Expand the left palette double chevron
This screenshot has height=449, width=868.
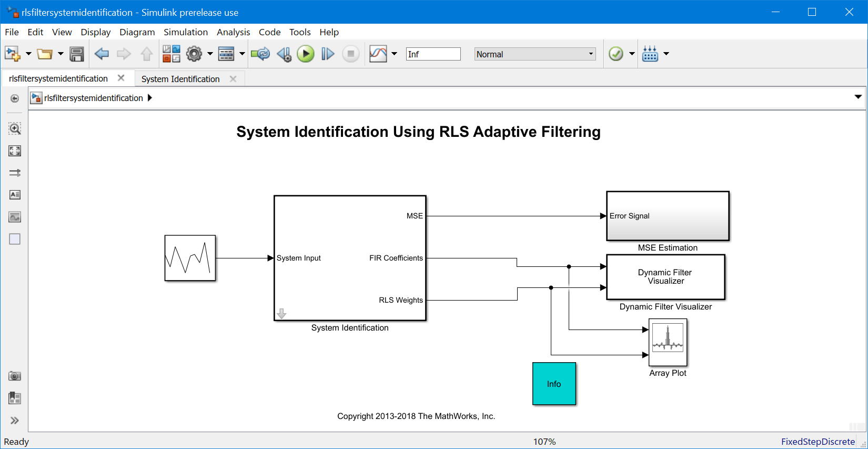coord(15,420)
